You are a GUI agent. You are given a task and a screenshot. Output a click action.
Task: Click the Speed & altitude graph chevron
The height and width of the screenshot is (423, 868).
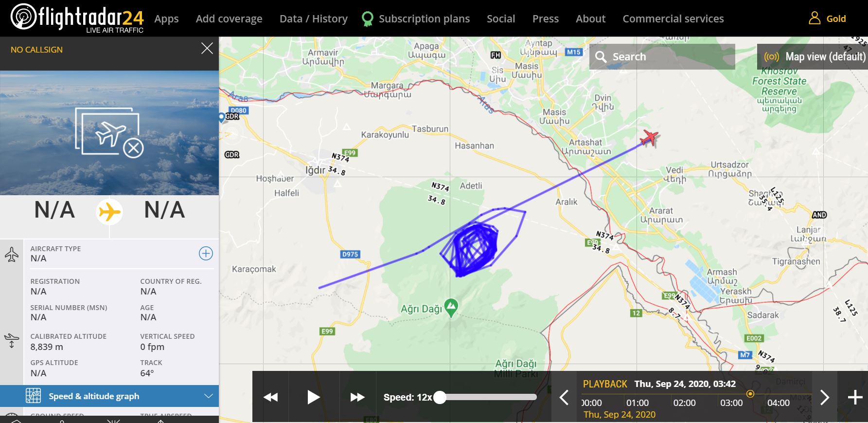(208, 396)
